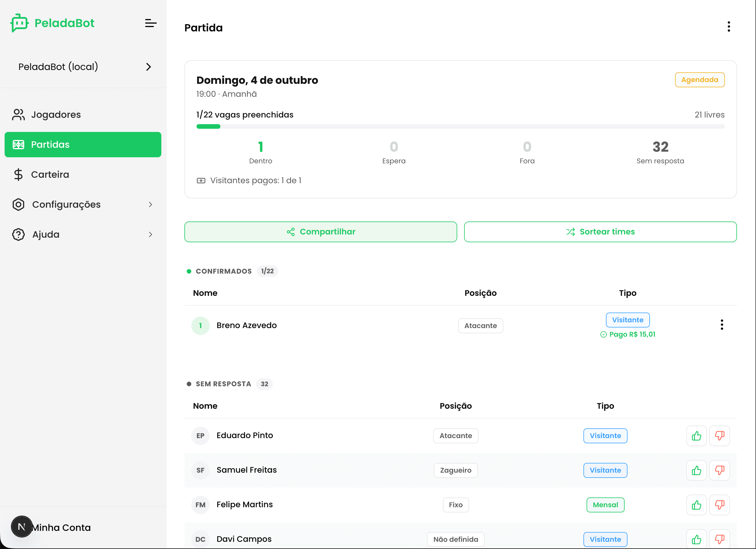Viewport: 756px width, 549px height.
Task: Click the Carteira dollar sign icon
Action: point(18,174)
